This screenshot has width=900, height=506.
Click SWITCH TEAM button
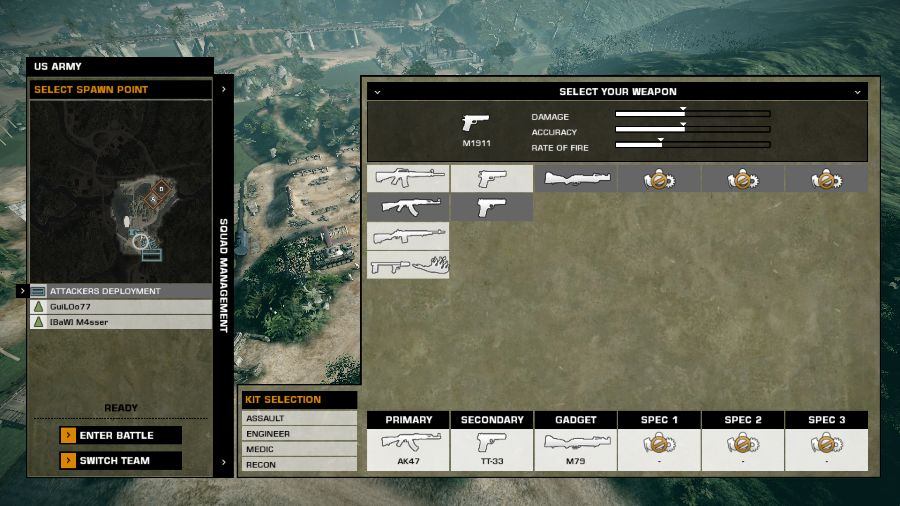[121, 461]
